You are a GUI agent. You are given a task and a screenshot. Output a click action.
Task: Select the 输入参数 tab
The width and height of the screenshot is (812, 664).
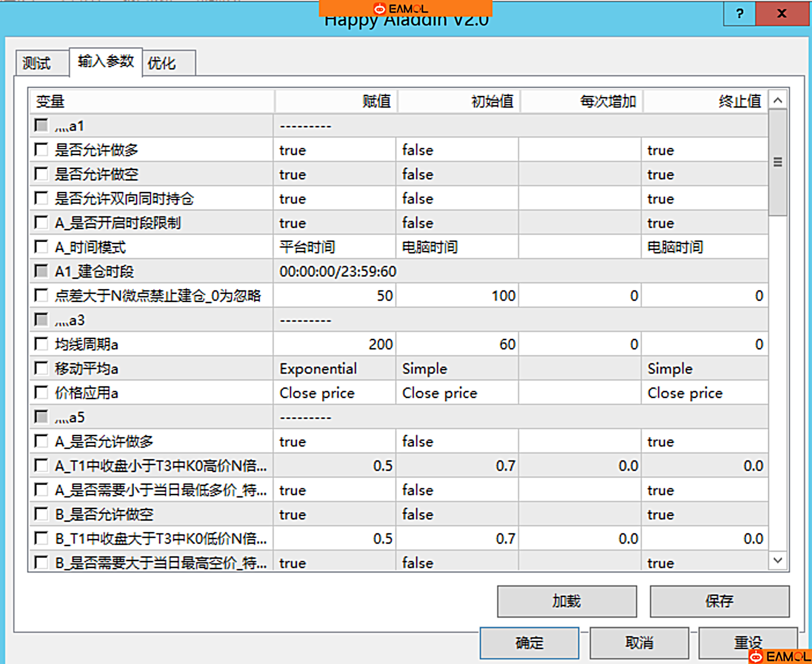tap(105, 62)
